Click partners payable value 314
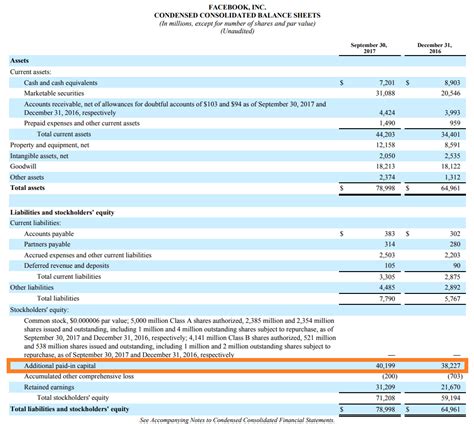Viewport: 474px width, 424px height. pyautogui.click(x=390, y=244)
